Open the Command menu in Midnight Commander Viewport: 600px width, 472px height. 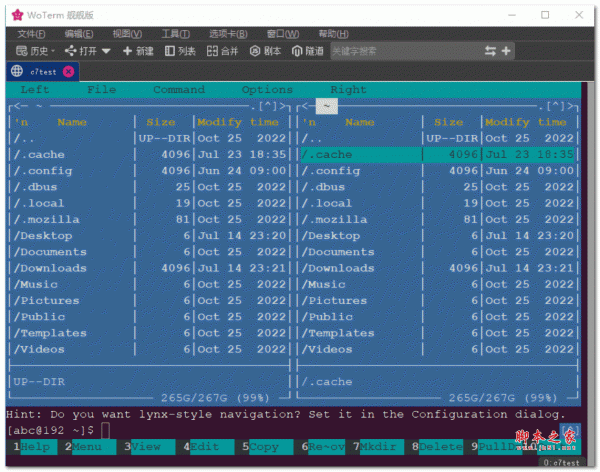(x=179, y=90)
